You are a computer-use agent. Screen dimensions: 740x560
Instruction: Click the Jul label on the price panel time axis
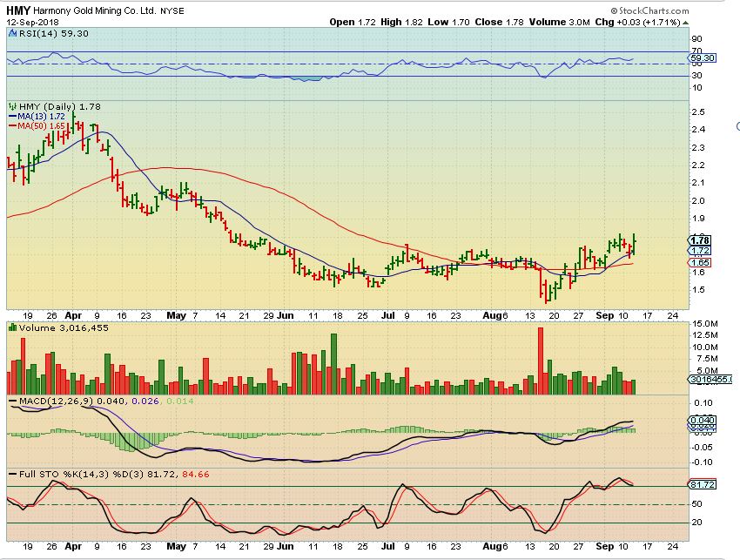coord(388,315)
